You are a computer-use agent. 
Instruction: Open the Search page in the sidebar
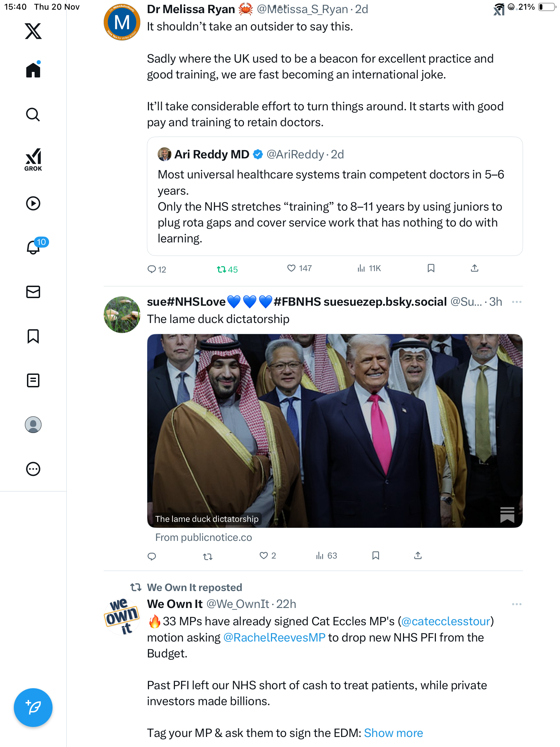click(33, 115)
